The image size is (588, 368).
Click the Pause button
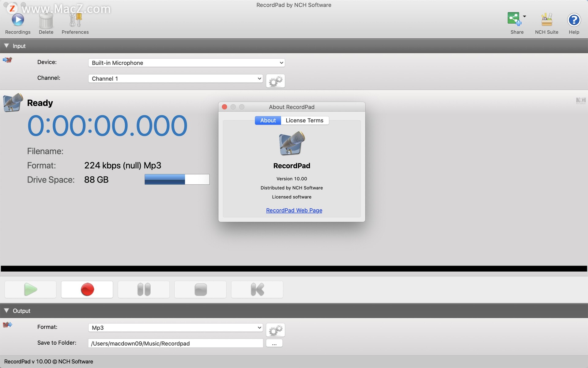(144, 289)
